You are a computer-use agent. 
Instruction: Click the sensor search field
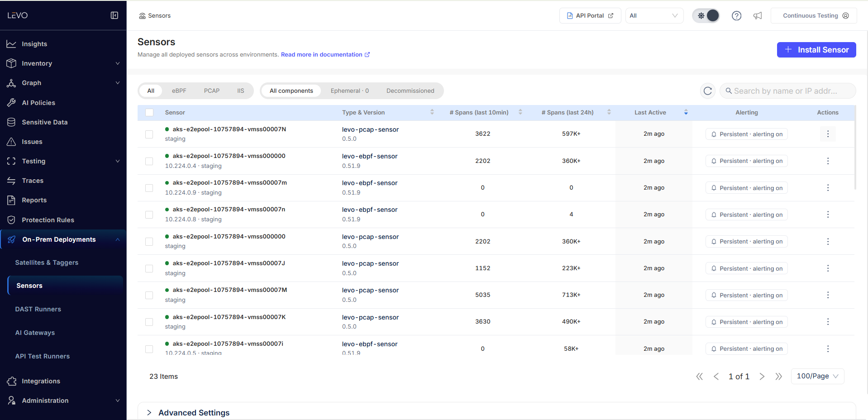click(x=787, y=91)
